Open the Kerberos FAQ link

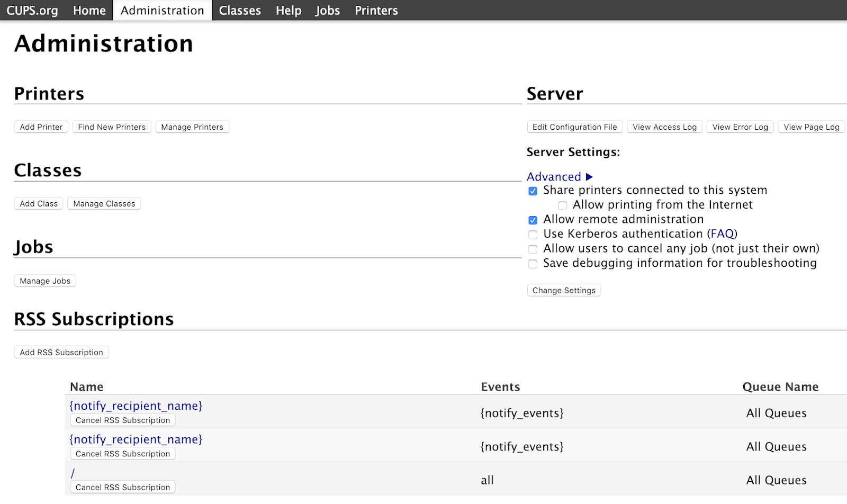pos(722,234)
